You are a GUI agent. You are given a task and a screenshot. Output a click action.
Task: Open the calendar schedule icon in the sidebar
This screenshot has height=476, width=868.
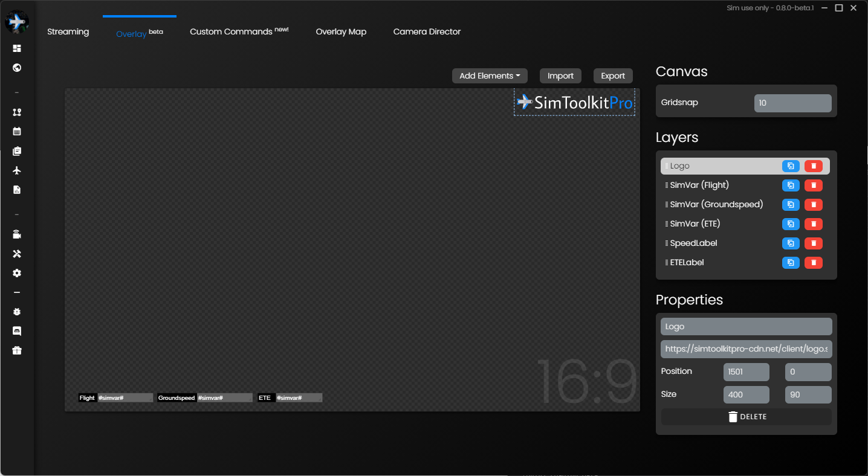coord(17,131)
